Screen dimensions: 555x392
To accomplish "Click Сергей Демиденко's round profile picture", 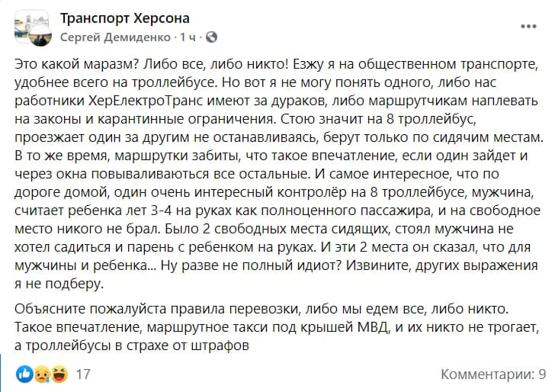I will tap(40, 36).
